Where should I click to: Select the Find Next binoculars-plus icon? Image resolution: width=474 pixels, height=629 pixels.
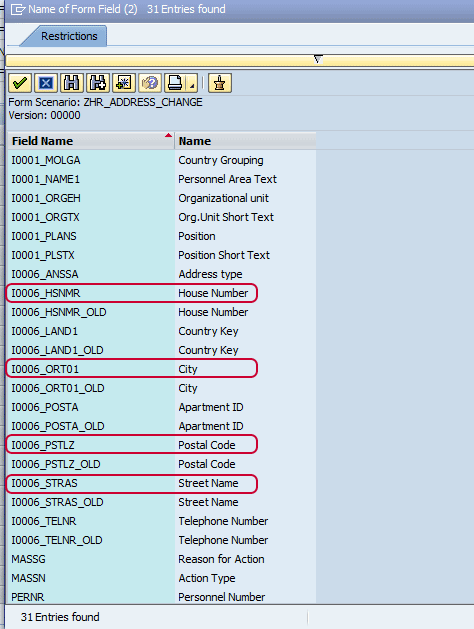(x=98, y=83)
